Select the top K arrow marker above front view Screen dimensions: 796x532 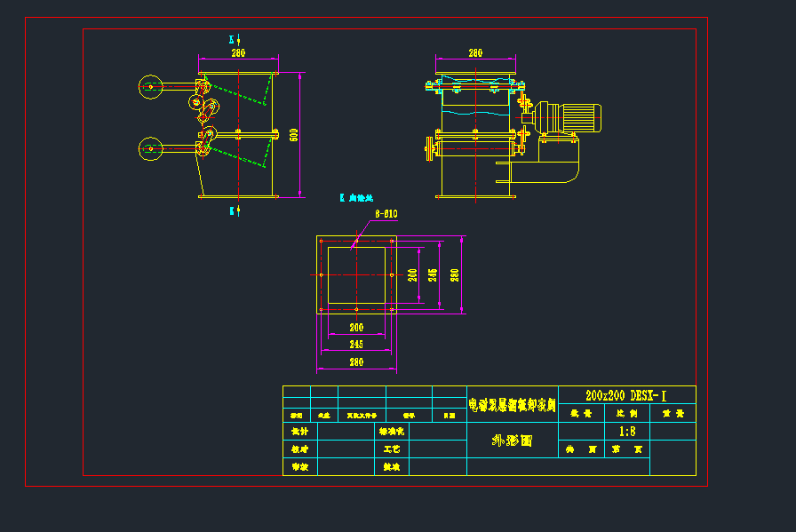tap(235, 40)
